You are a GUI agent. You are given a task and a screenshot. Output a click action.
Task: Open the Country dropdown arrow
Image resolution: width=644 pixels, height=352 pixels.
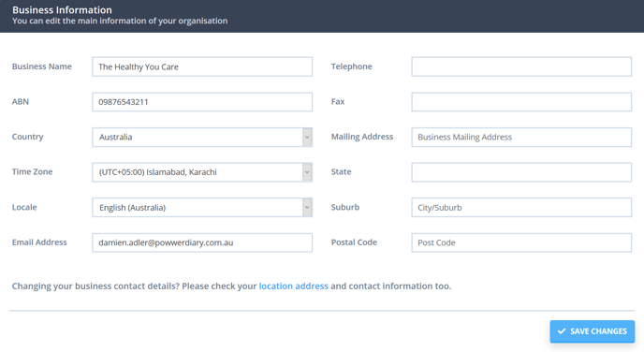point(307,138)
